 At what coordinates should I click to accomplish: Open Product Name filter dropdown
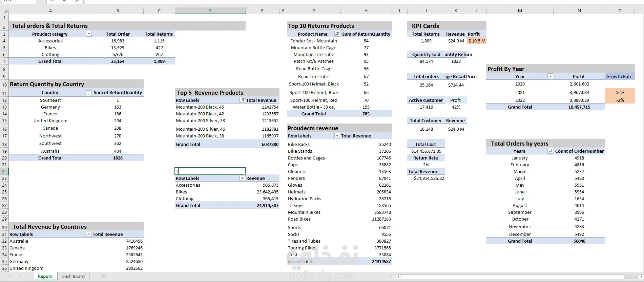pyautogui.click(x=337, y=34)
